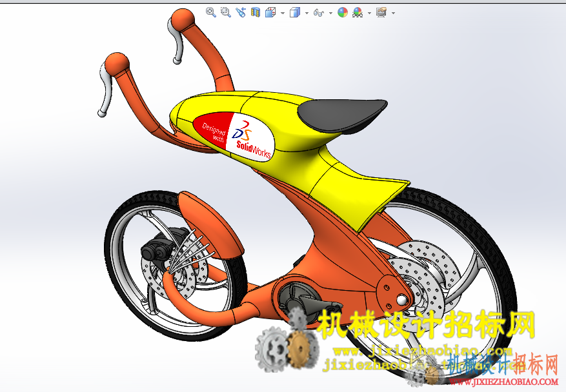This screenshot has width=566, height=392.
Task: Open View Settings monitor icon
Action: tap(381, 13)
